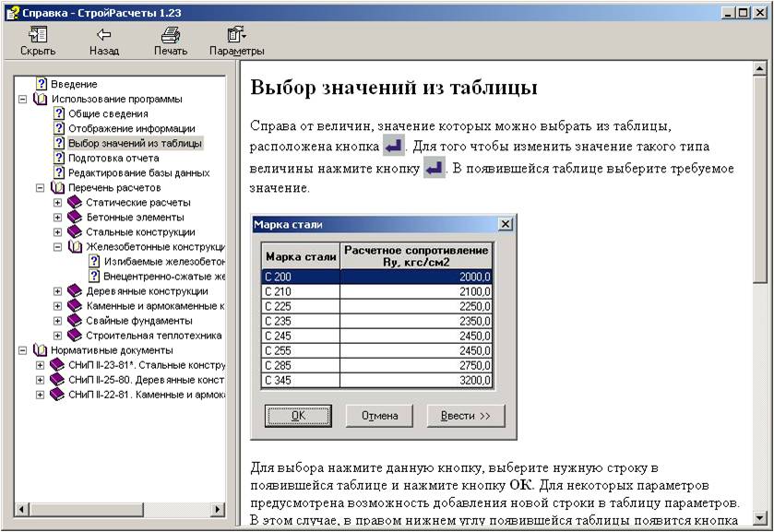Collapse the Перечень расчетов tree node
This screenshot has height=532, width=774.
coord(41,188)
